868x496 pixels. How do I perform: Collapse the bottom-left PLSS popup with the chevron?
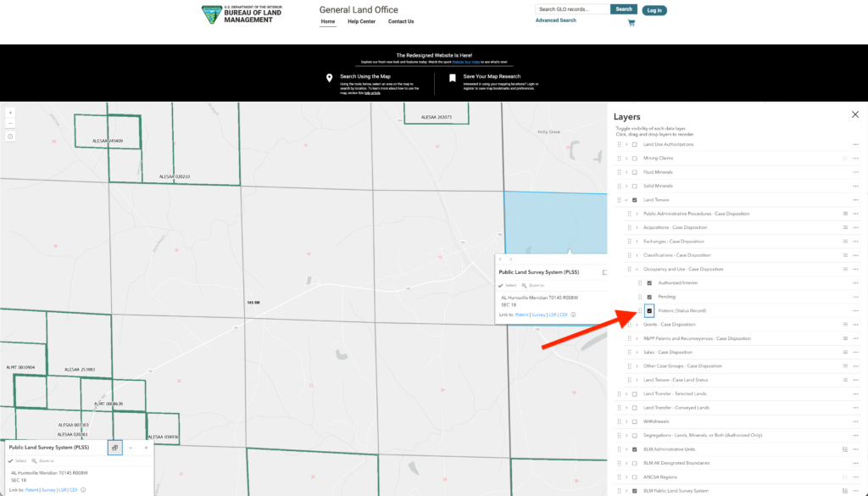131,448
